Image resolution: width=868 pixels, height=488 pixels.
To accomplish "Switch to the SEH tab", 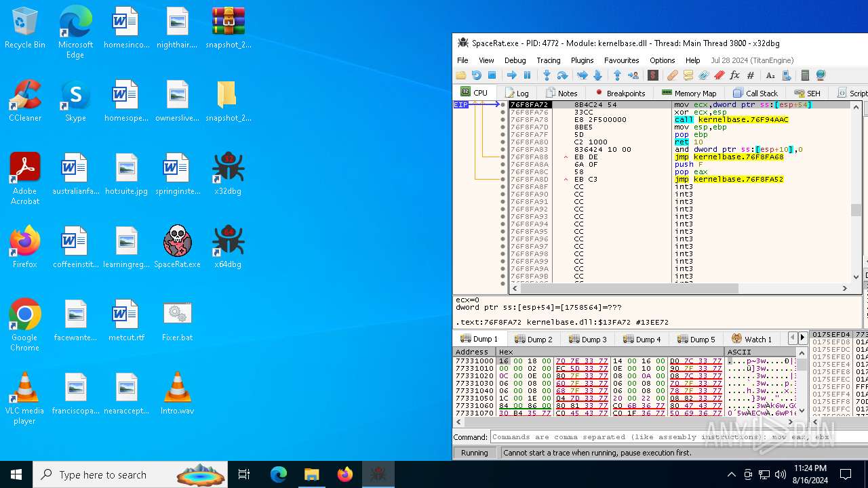I will click(807, 93).
